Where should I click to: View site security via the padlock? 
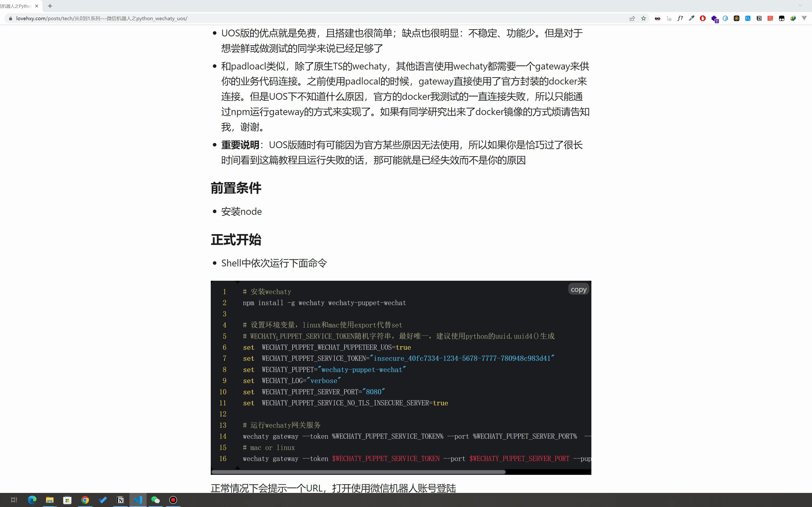click(x=10, y=19)
